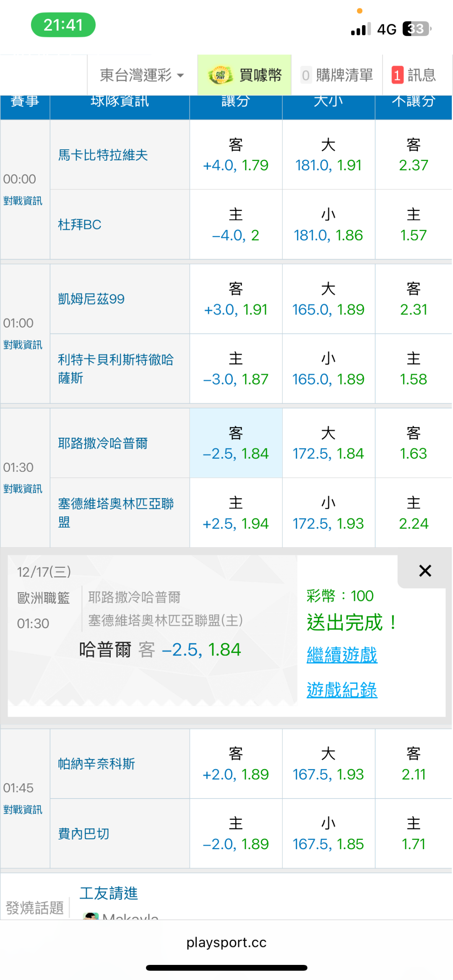The height and width of the screenshot is (980, 453).
Task: Select 客 +4.0, 1.79 handicap for 馬卡比特拉維夫
Action: click(236, 155)
